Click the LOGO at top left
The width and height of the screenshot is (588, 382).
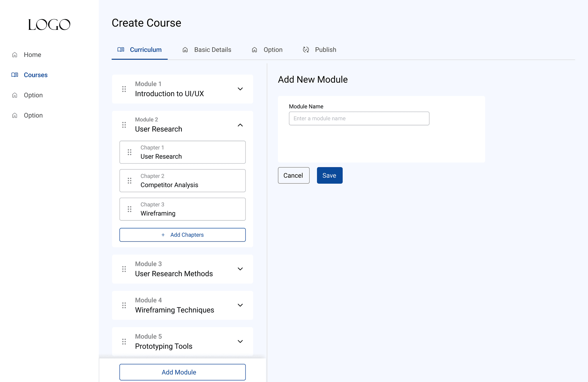49,24
